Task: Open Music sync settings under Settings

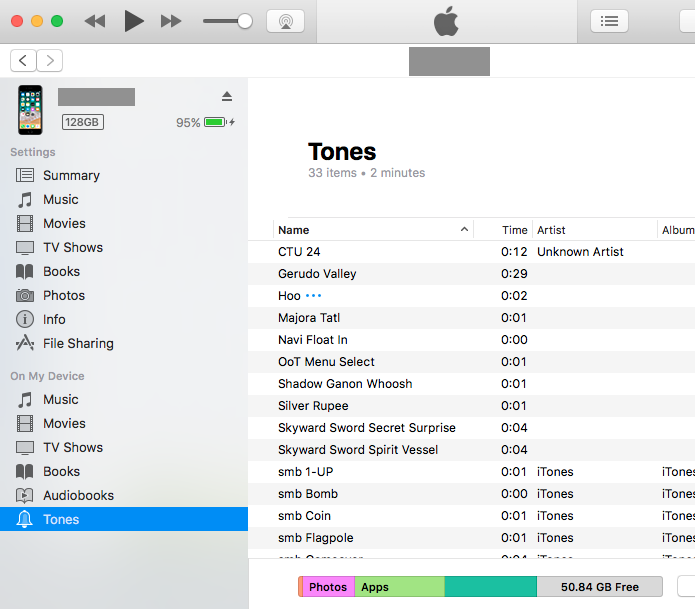Action: (60, 199)
